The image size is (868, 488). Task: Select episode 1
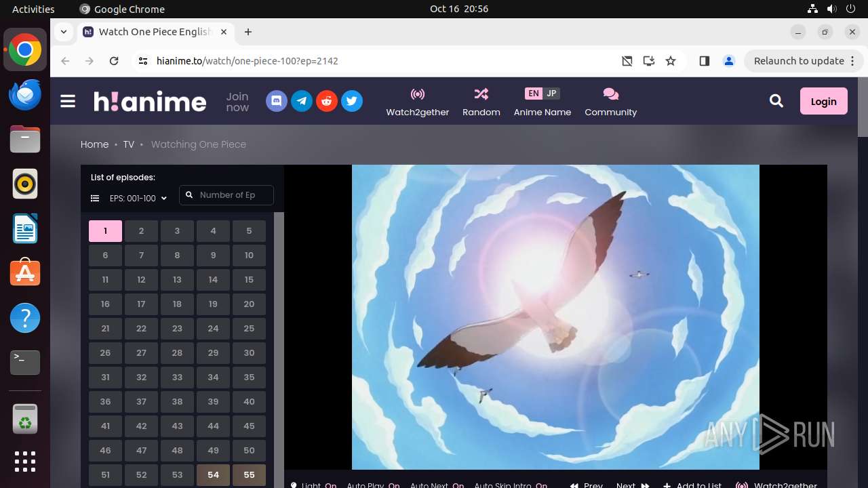(x=105, y=231)
